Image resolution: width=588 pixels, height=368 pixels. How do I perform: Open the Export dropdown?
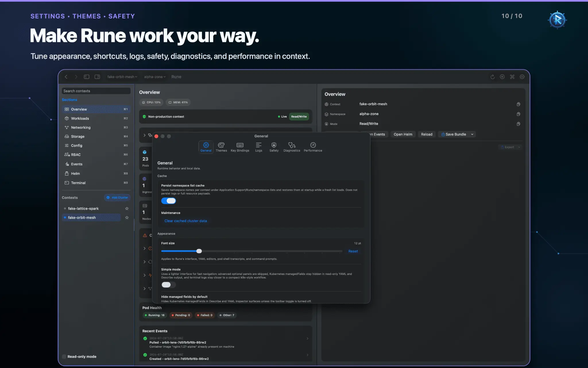click(x=510, y=147)
